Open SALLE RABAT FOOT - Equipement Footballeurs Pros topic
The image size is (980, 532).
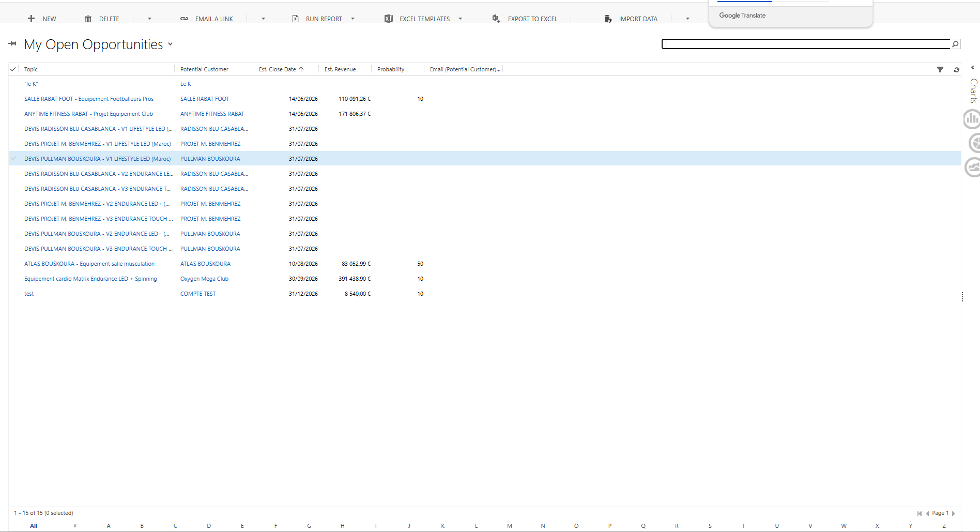point(89,99)
